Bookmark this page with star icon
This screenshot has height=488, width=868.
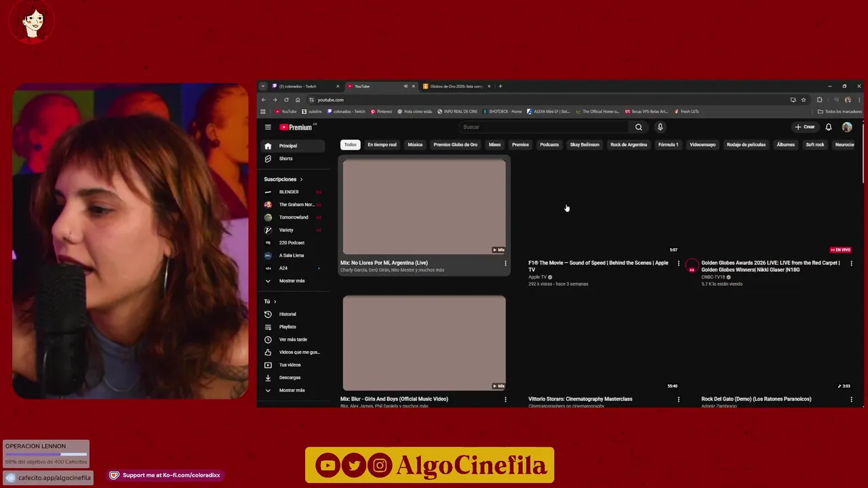pyautogui.click(x=804, y=100)
